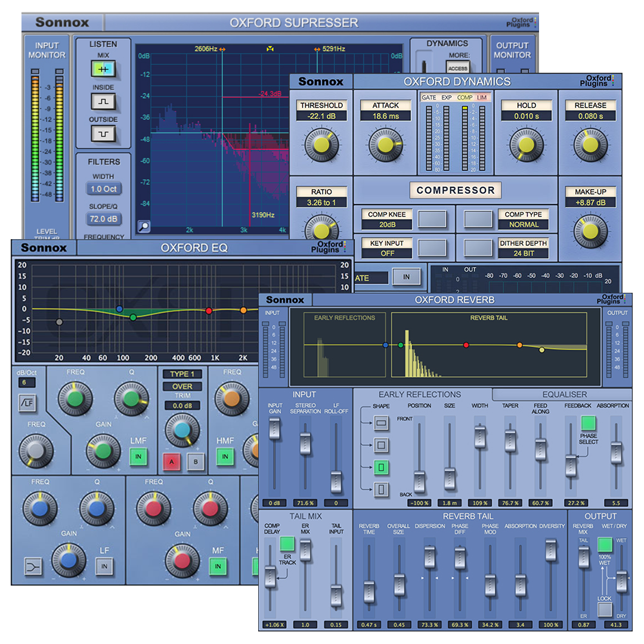The image size is (644, 644).
Task: Click the magnifier zoom icon in Supresser graph
Action: pyautogui.click(x=144, y=226)
